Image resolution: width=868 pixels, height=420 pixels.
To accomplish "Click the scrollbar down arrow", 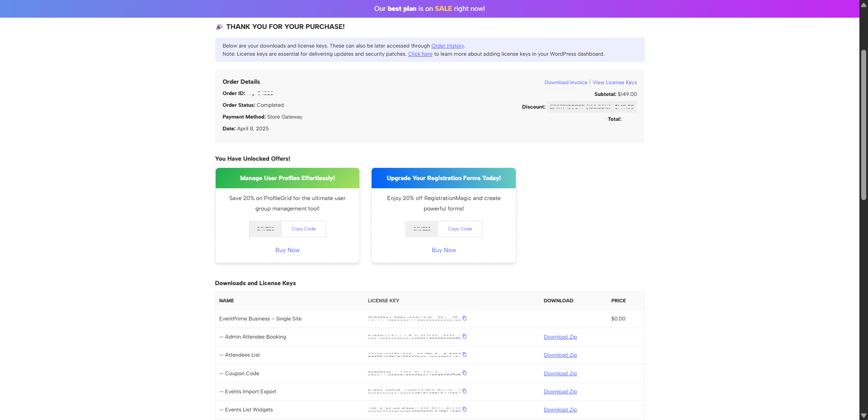I will click(863, 415).
